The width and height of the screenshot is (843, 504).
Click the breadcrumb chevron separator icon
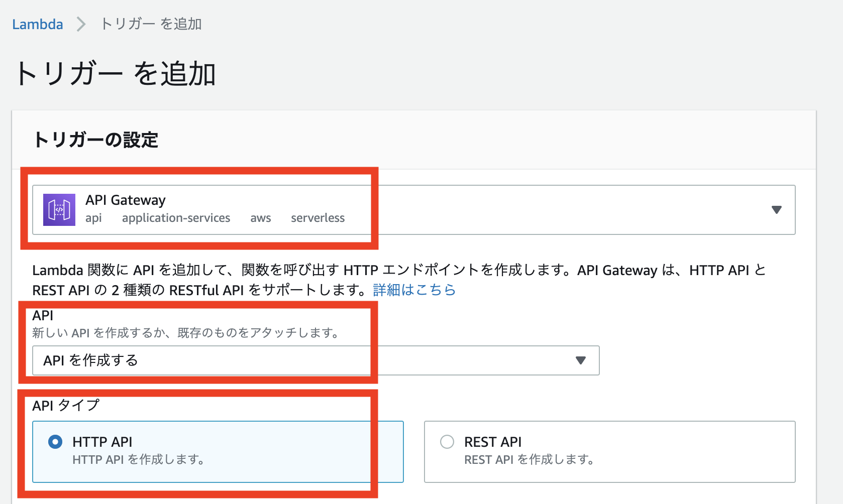pyautogui.click(x=81, y=24)
